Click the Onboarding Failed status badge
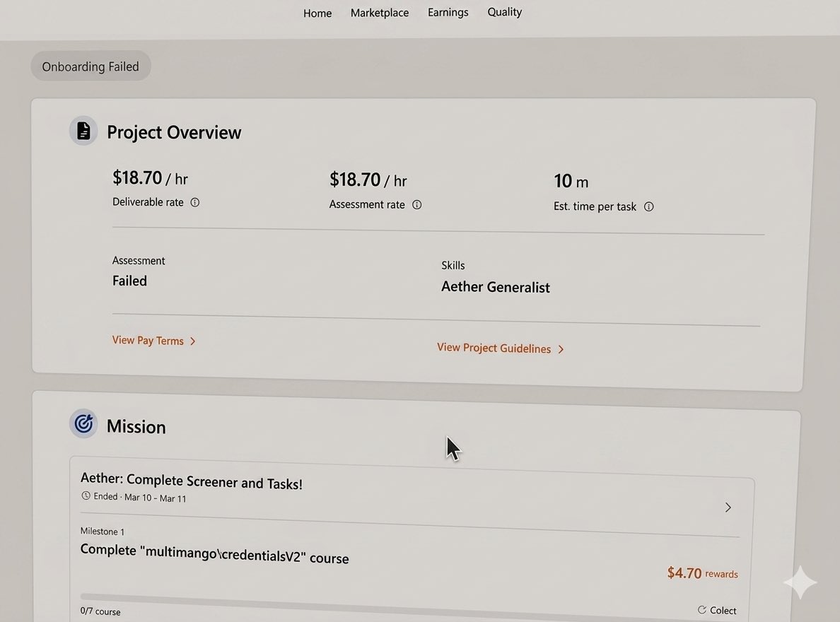Image resolution: width=840 pixels, height=622 pixels. [x=91, y=66]
